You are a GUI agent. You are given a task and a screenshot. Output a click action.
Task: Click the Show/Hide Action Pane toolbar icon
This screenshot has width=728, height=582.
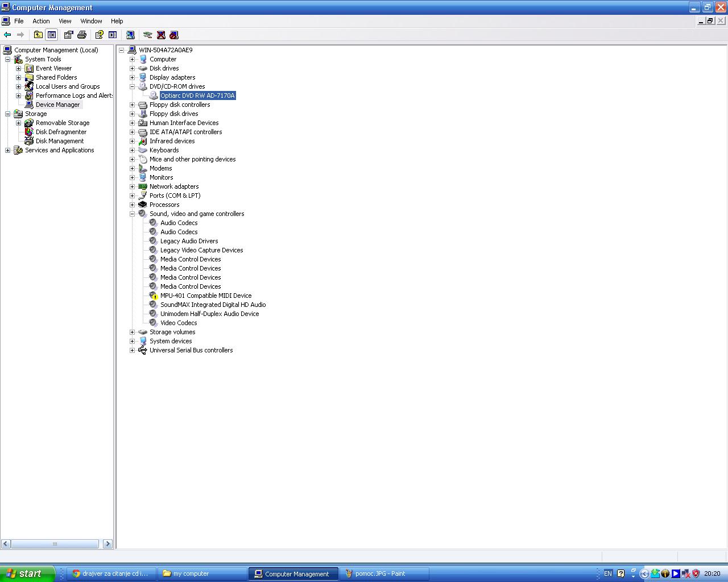pyautogui.click(x=113, y=35)
